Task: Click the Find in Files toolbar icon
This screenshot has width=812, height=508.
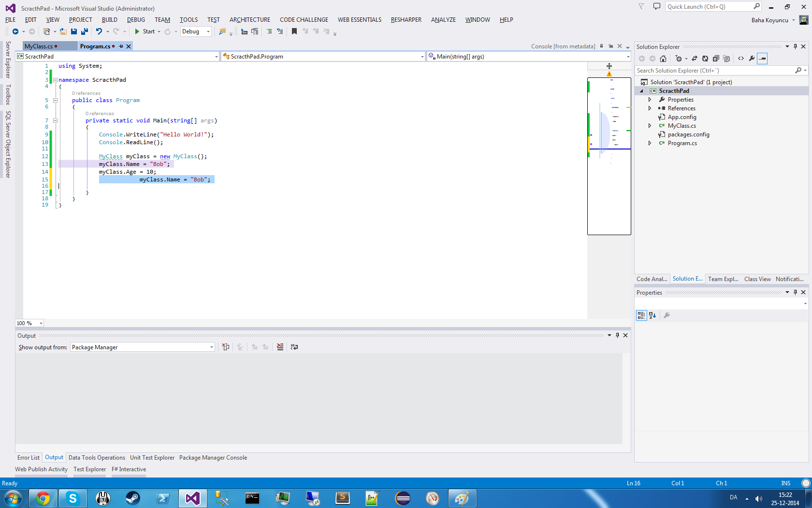Action: click(222, 31)
